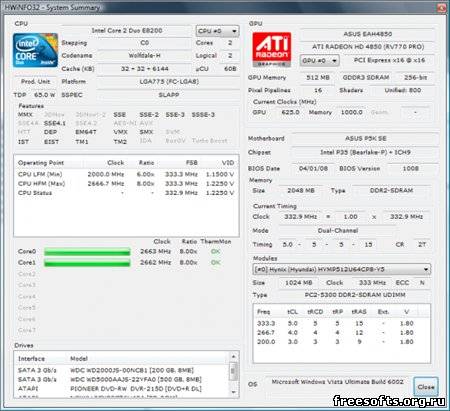Click the BIOS version 1008 field
Image resolution: width=450 pixels, height=411 pixels.
(411, 168)
